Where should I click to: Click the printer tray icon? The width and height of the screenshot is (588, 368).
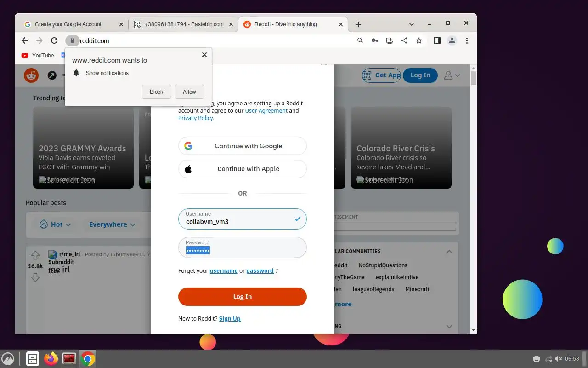tap(536, 359)
